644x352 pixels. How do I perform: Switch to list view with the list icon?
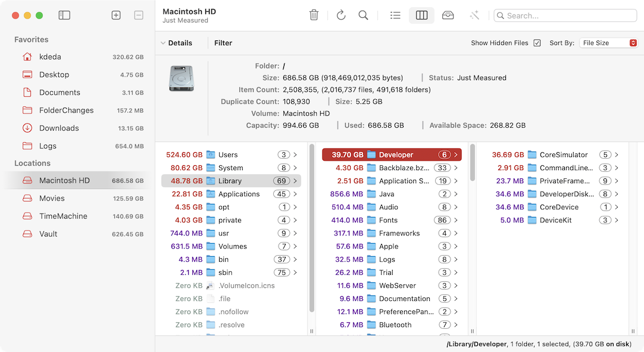[395, 15]
